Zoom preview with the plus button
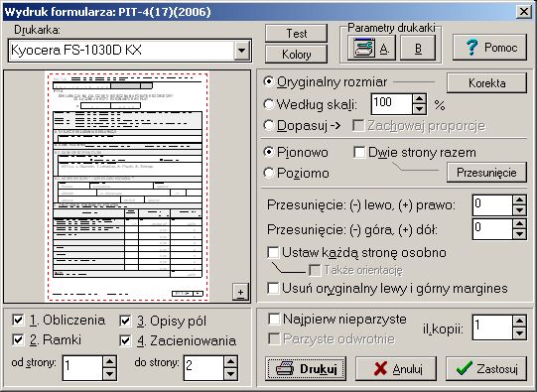The width and height of the screenshot is (537, 392). pos(240,292)
